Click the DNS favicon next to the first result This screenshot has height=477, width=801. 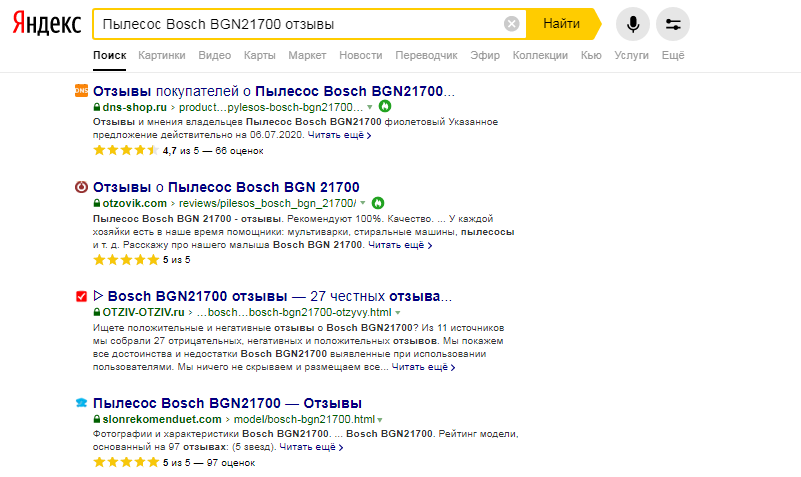tap(82, 91)
